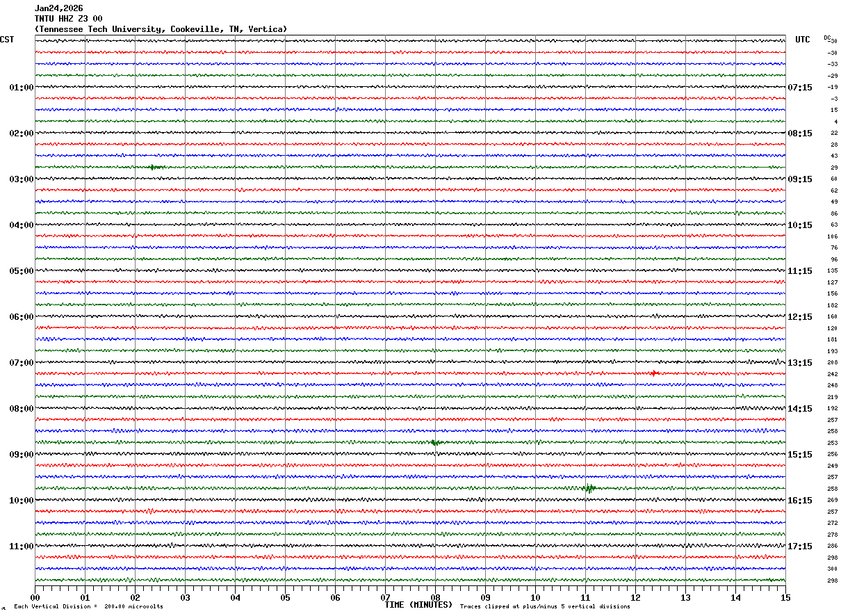Click the 09:00 CST time label
841x616 pixels.
tap(22, 455)
